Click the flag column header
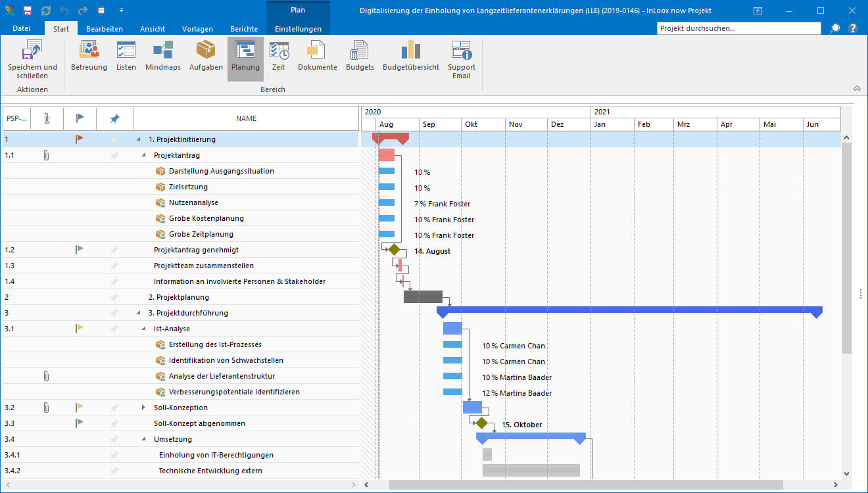The image size is (868, 493). tap(80, 118)
